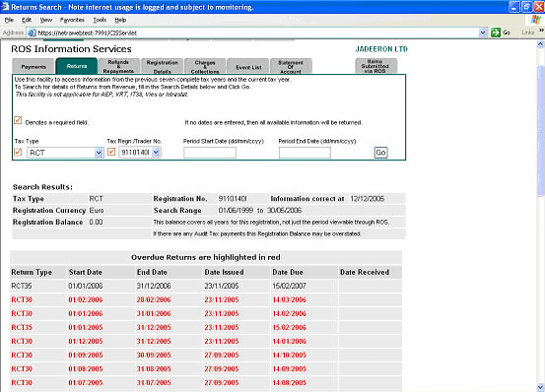Click Registration Currency value Euro

97,211
